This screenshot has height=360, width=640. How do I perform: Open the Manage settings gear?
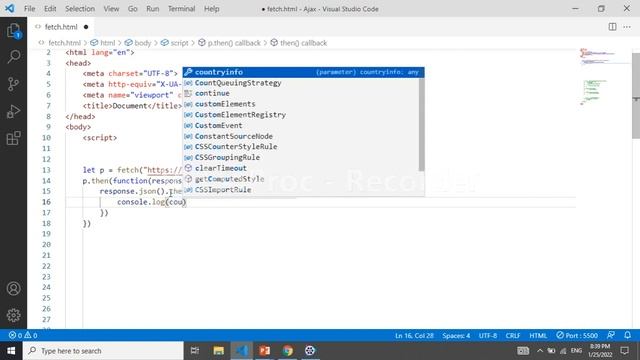13,315
